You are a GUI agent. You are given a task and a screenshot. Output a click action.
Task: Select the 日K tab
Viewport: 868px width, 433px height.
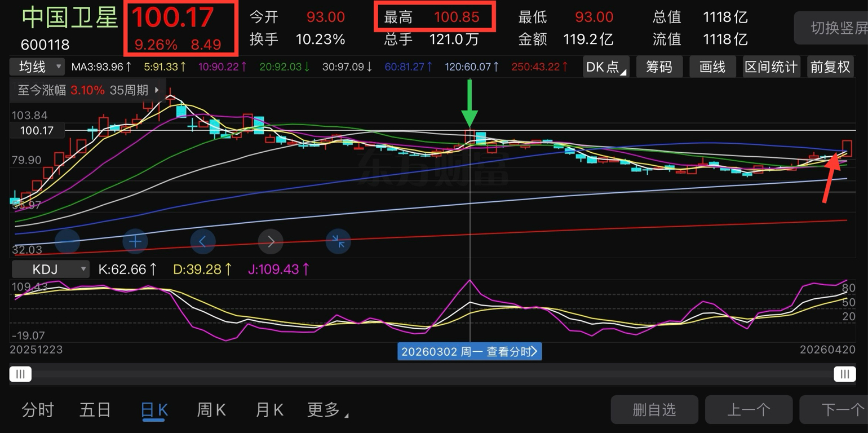(154, 410)
